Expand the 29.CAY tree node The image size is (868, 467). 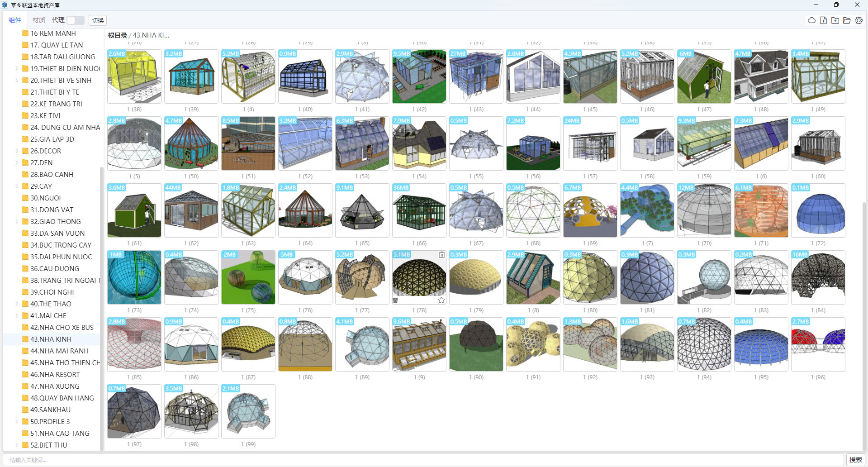pos(17,186)
